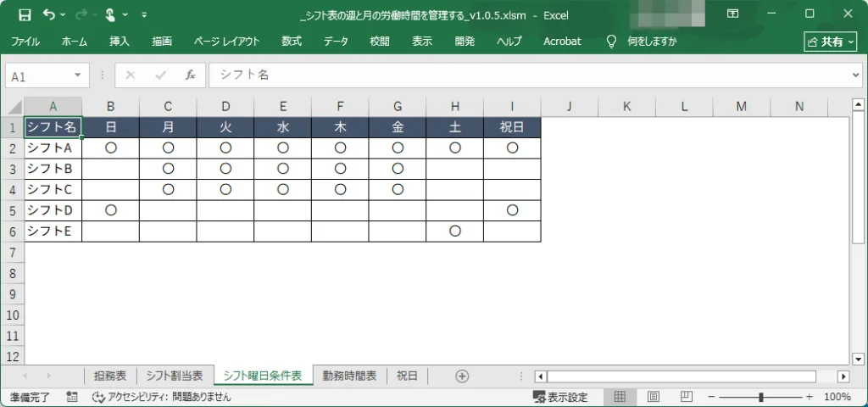Open 表示設定 display settings
The width and height of the screenshot is (868, 407).
560,397
